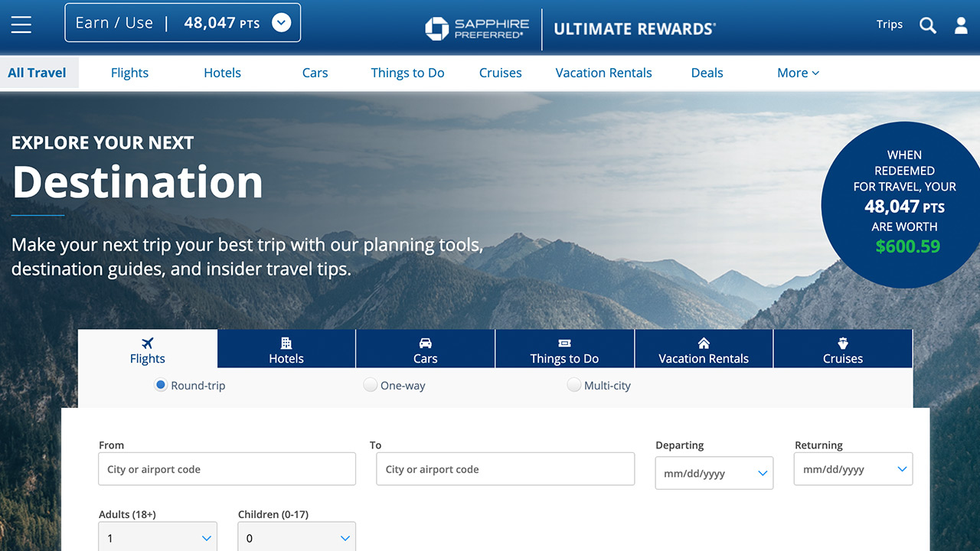Screen dimensions: 980x551
Task: Switch to Things to Do search tab
Action: [x=565, y=350]
